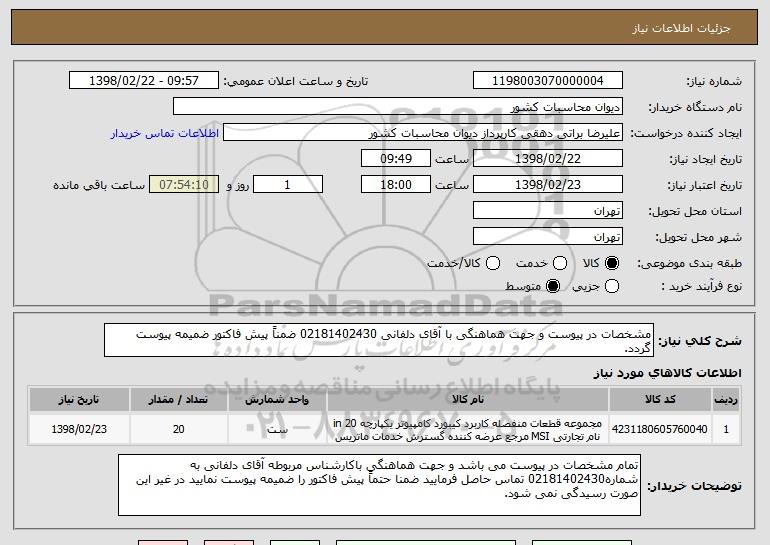Click the شماره نیاز field 1198003070000004
Screen dimensions: 770x545
548,81
